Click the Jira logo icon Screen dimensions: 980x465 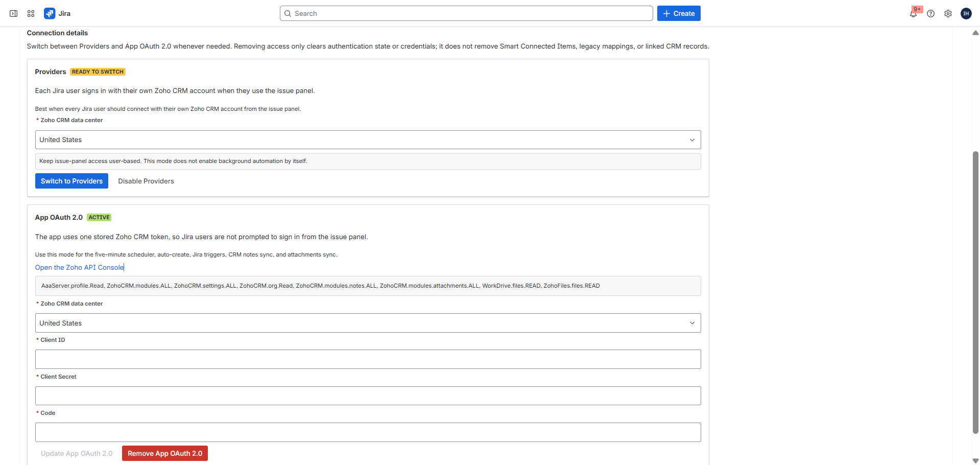point(49,13)
